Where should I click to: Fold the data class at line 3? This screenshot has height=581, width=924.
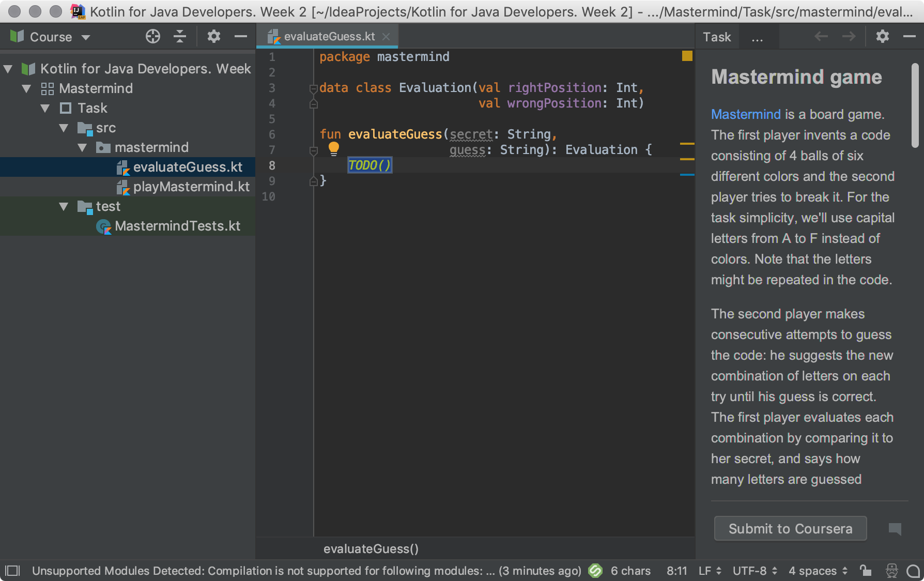click(x=313, y=88)
